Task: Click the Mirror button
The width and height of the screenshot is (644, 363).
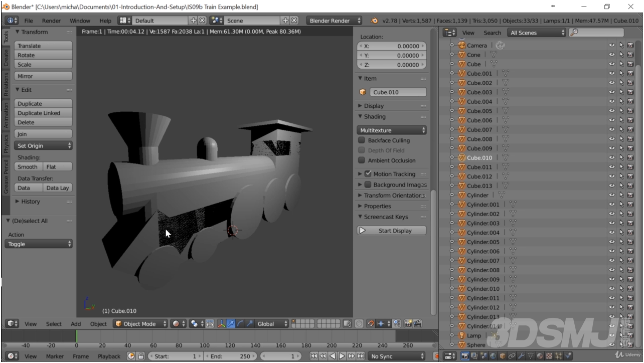Action: click(x=44, y=76)
